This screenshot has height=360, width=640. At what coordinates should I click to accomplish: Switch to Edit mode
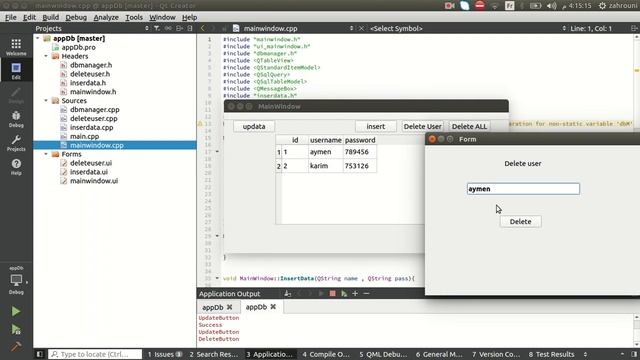[x=16, y=71]
